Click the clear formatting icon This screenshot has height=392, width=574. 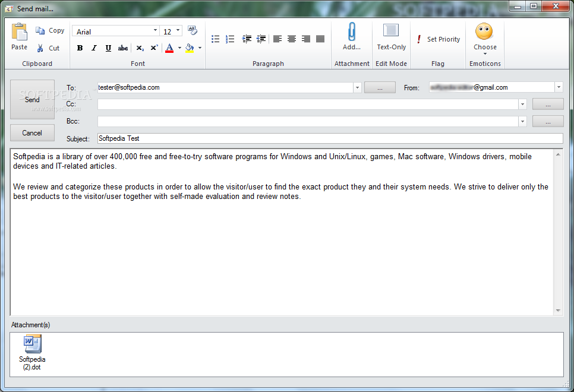point(193,30)
